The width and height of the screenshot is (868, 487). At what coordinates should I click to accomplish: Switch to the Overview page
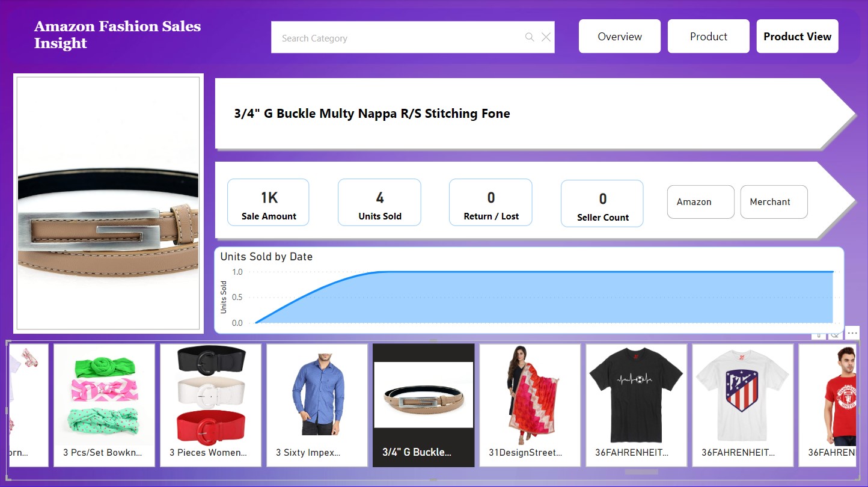click(619, 37)
